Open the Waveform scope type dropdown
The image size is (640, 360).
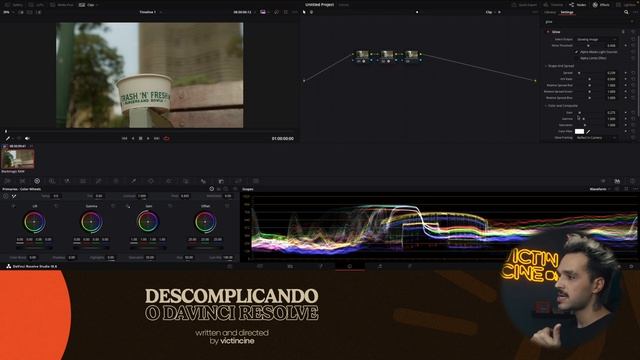coord(599,189)
